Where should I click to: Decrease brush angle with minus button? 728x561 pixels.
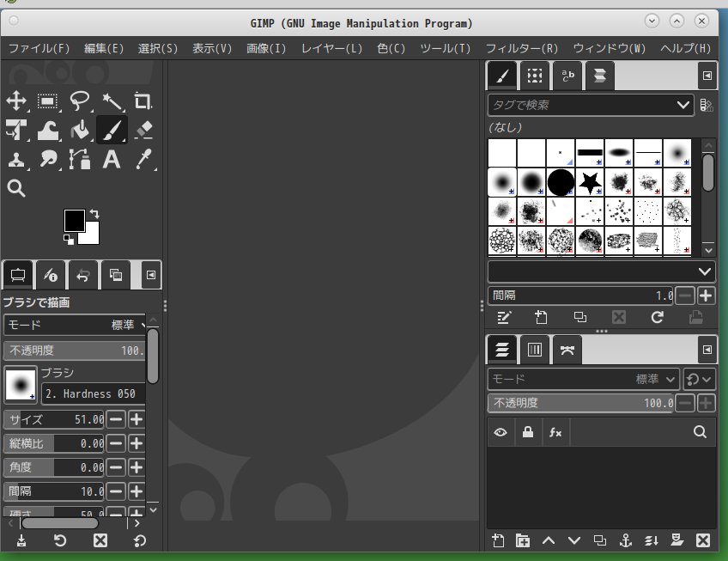pos(116,467)
